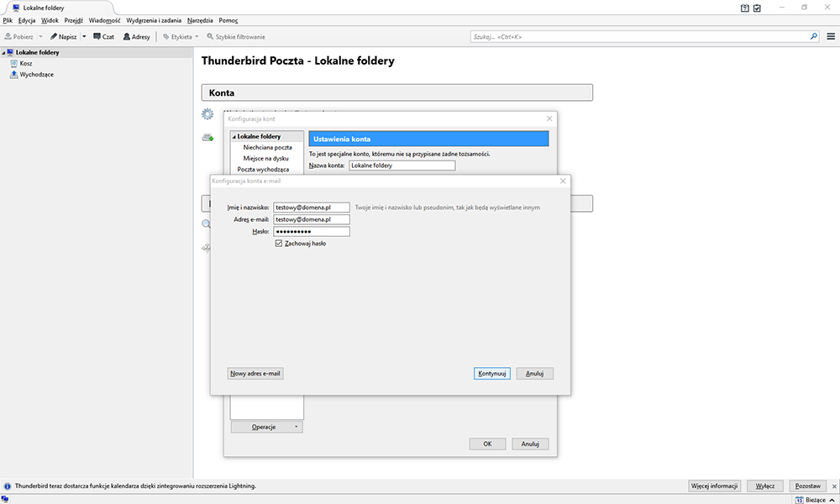This screenshot has height=504, width=840.
Task: Click the Ustawienia konta header
Action: (x=428, y=139)
